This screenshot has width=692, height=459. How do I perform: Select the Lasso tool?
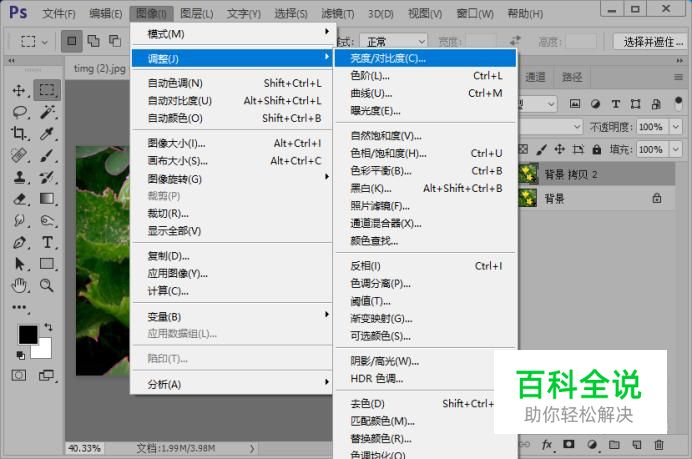click(19, 112)
